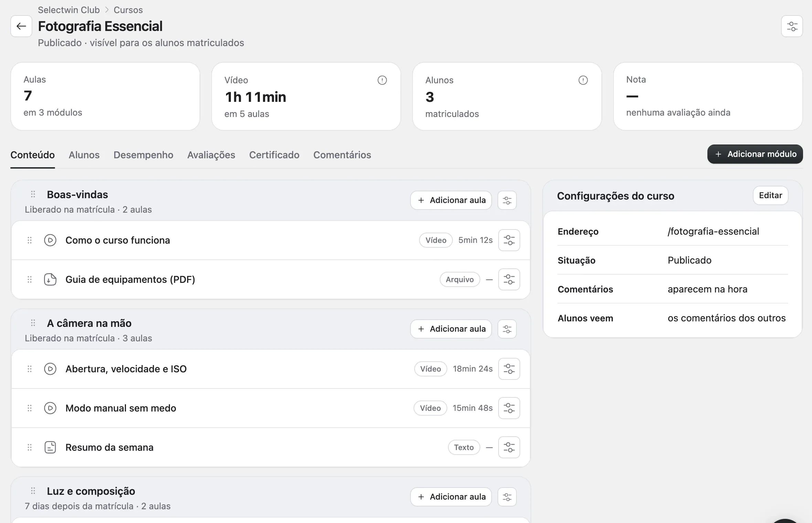Open the Desempenho tab
The height and width of the screenshot is (523, 812).
click(143, 155)
